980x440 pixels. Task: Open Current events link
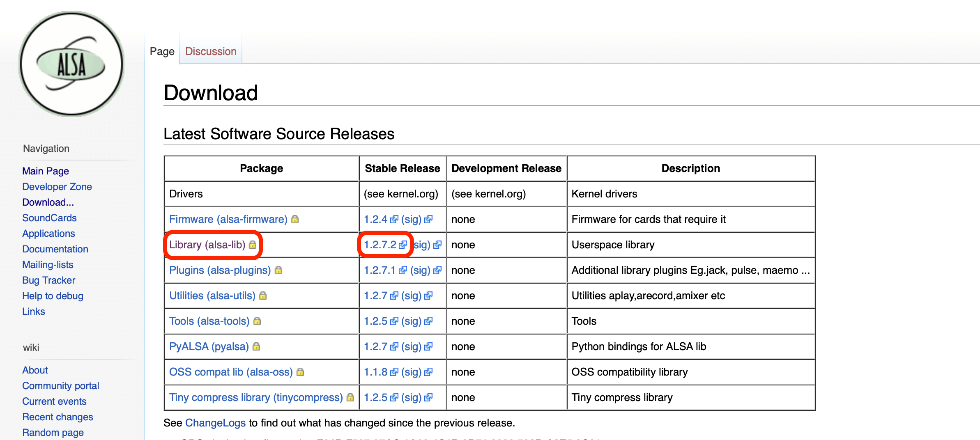pyautogui.click(x=54, y=401)
